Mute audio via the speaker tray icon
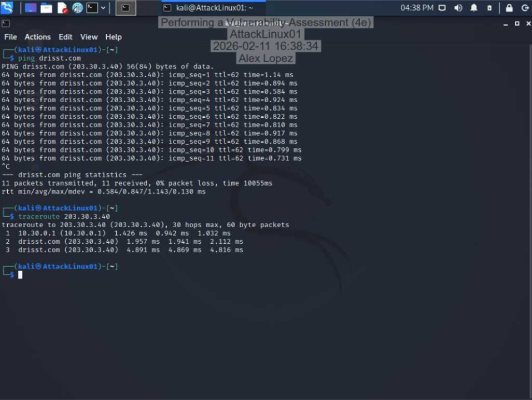 point(458,8)
